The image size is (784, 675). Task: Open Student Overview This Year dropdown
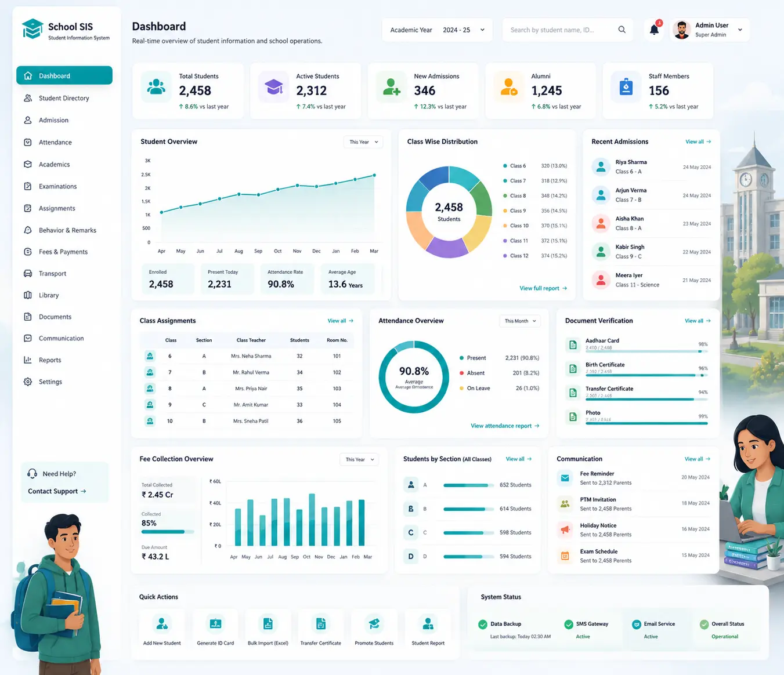(363, 142)
